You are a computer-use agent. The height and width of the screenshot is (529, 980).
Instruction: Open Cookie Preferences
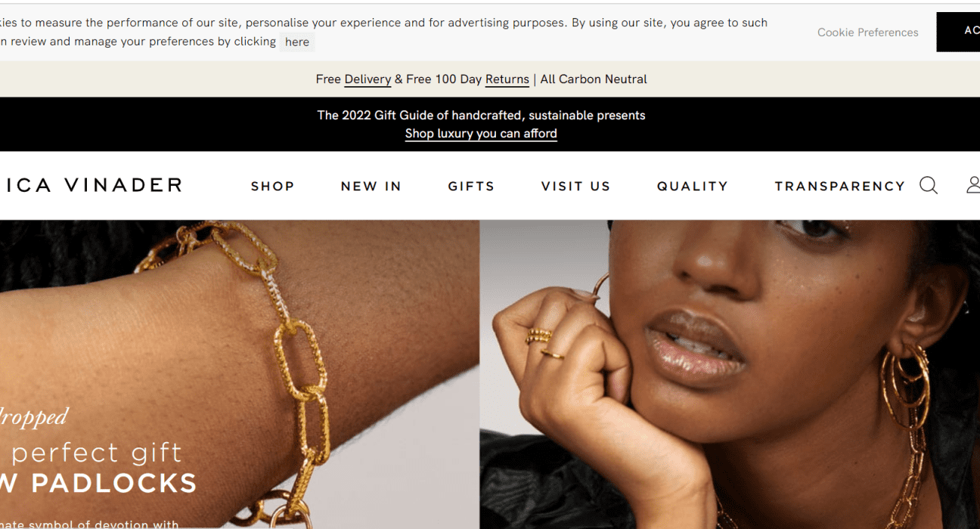click(867, 32)
